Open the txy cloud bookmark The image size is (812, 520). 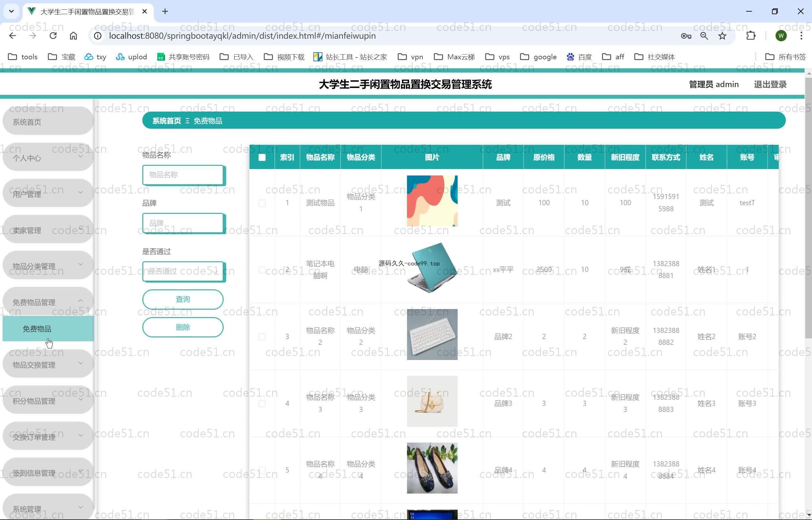pos(95,57)
